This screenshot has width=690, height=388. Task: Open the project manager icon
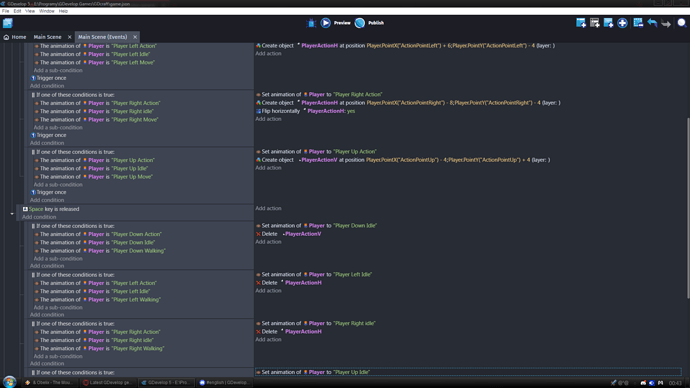tap(7, 23)
